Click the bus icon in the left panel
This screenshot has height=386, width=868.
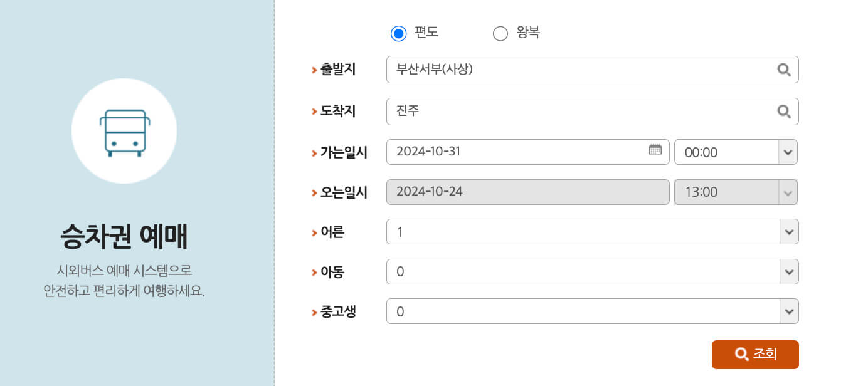pos(124,130)
